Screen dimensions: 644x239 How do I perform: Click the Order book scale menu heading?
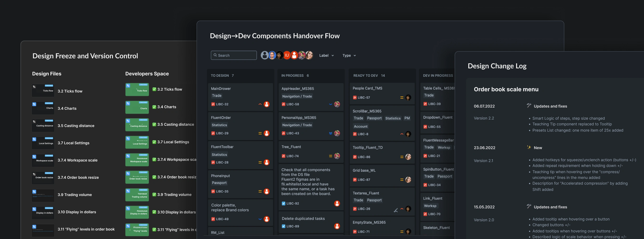pos(506,89)
